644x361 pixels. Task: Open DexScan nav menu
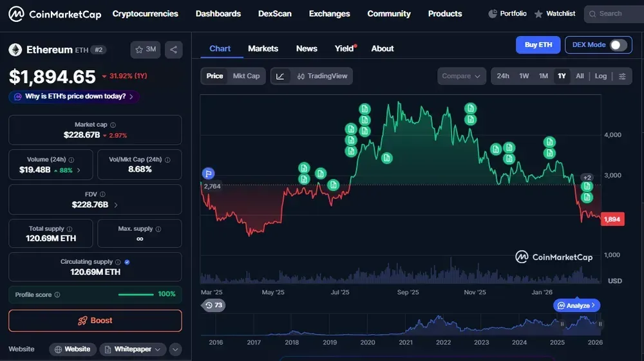(x=275, y=14)
